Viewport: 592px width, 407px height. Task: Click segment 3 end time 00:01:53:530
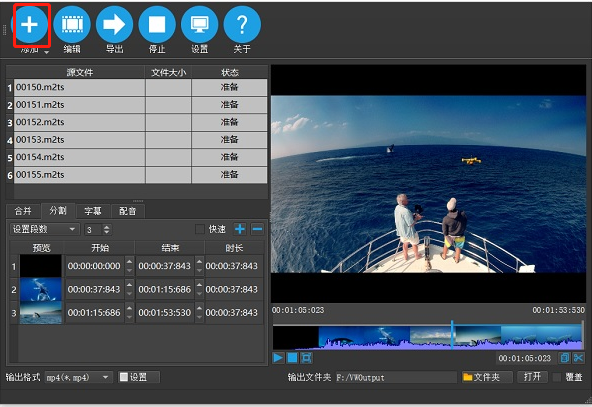[x=165, y=313]
